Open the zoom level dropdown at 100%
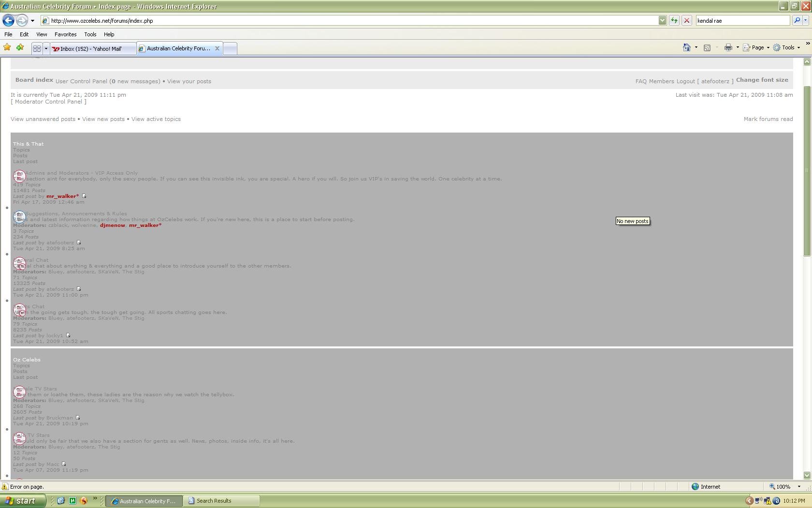Image resolution: width=812 pixels, height=508 pixels. point(799,487)
